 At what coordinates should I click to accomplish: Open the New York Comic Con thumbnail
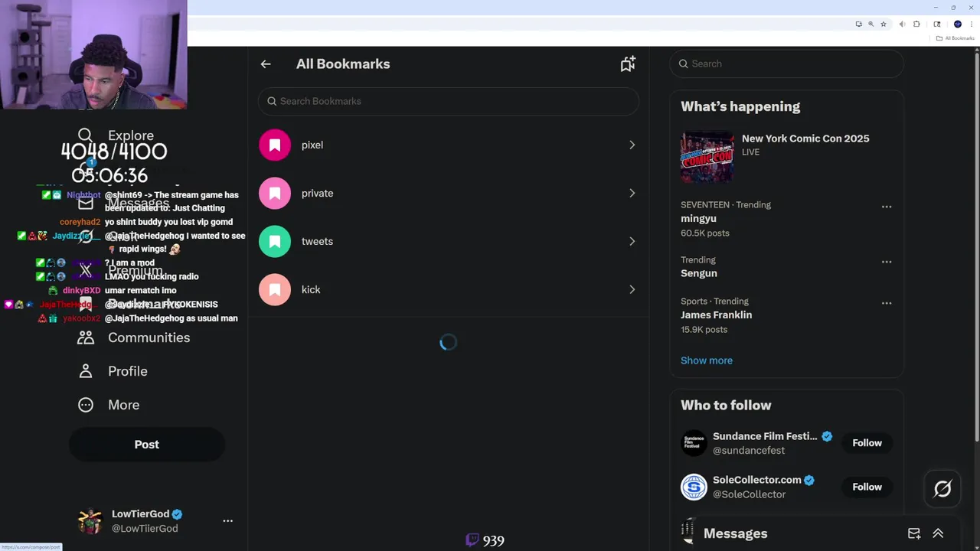[707, 158]
